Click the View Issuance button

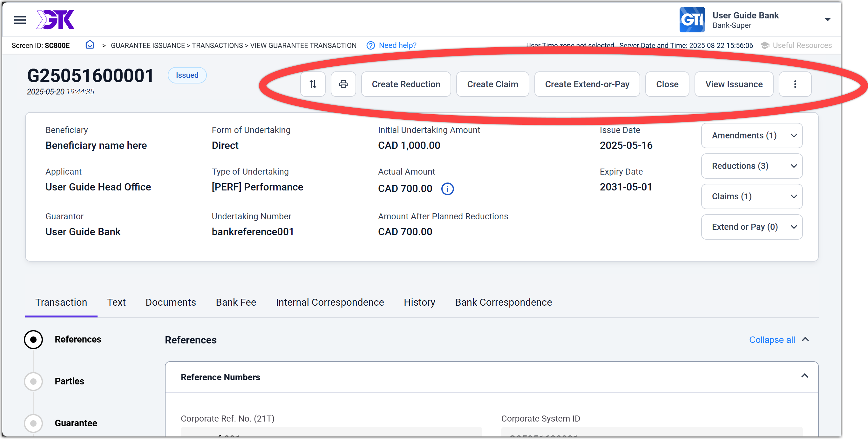734,84
